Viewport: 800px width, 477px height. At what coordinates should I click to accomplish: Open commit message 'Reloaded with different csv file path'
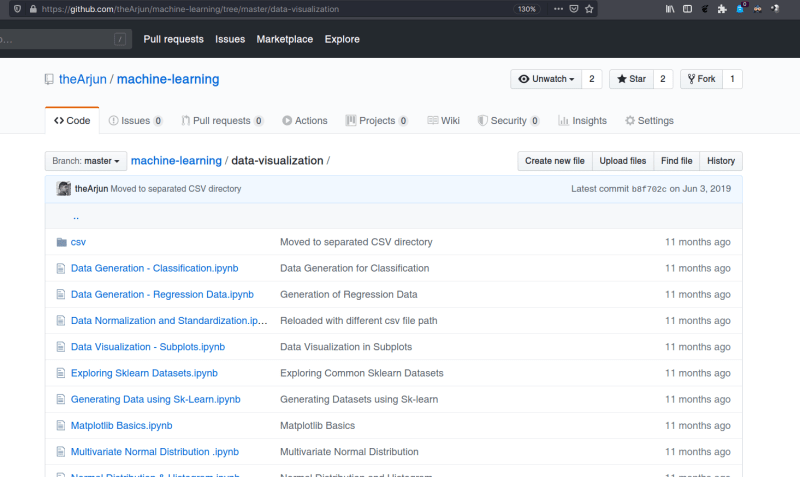359,320
